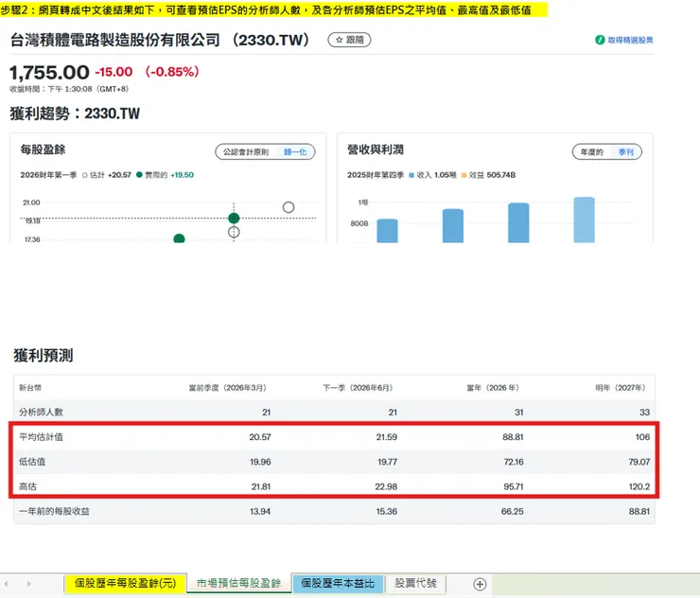The height and width of the screenshot is (598, 700).
Task: Click the 低估值 row label
Action: coord(32,462)
